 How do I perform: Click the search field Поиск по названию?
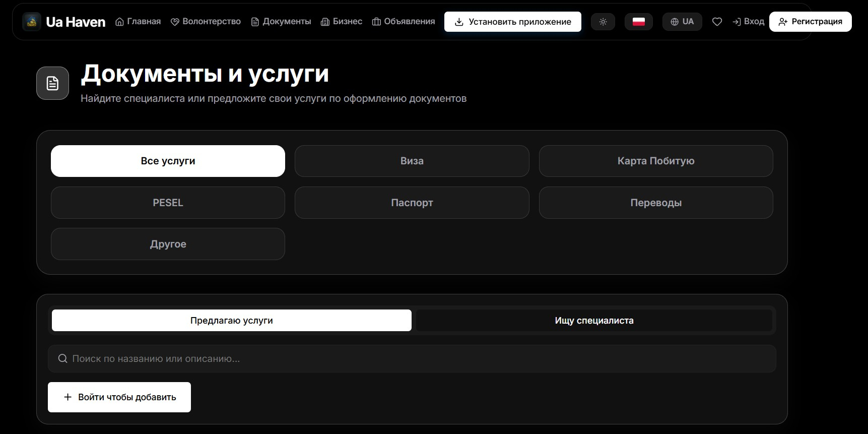(x=412, y=358)
